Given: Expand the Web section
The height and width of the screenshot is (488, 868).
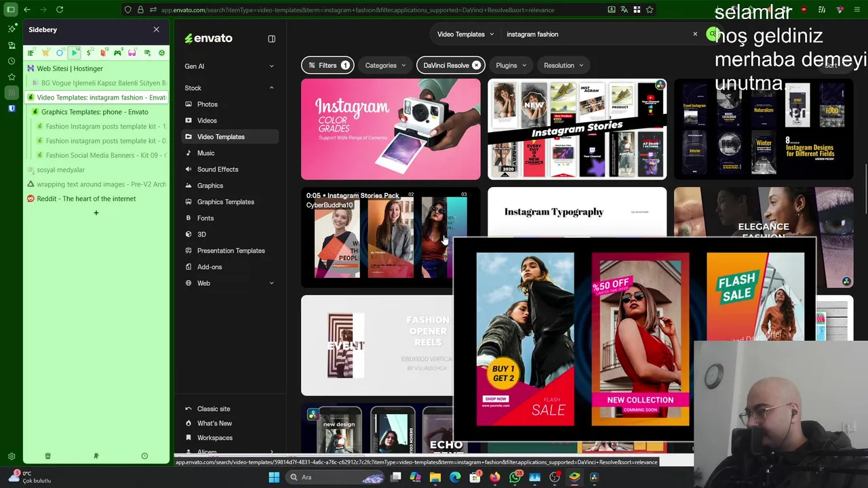Looking at the screenshot, I should pyautogui.click(x=271, y=283).
